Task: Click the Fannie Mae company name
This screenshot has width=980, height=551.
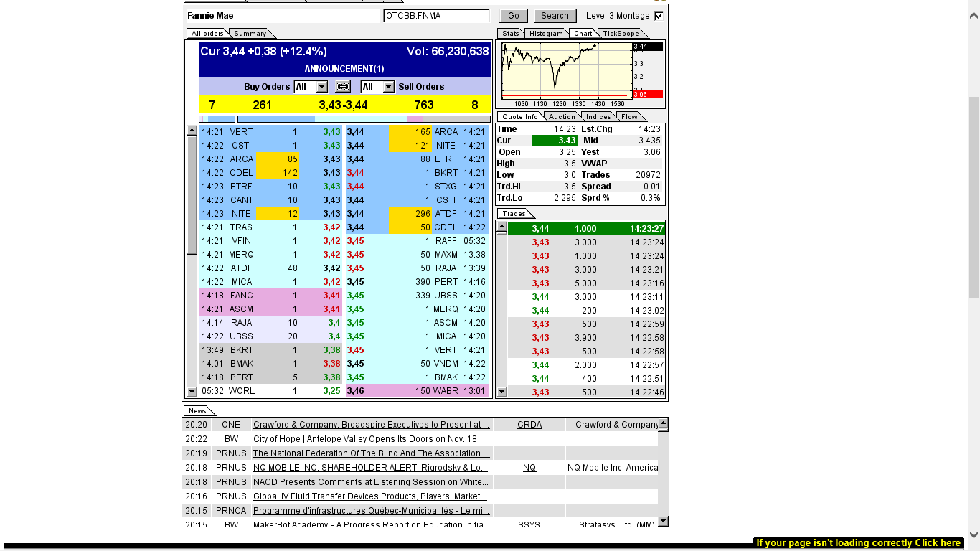Action: [x=210, y=16]
